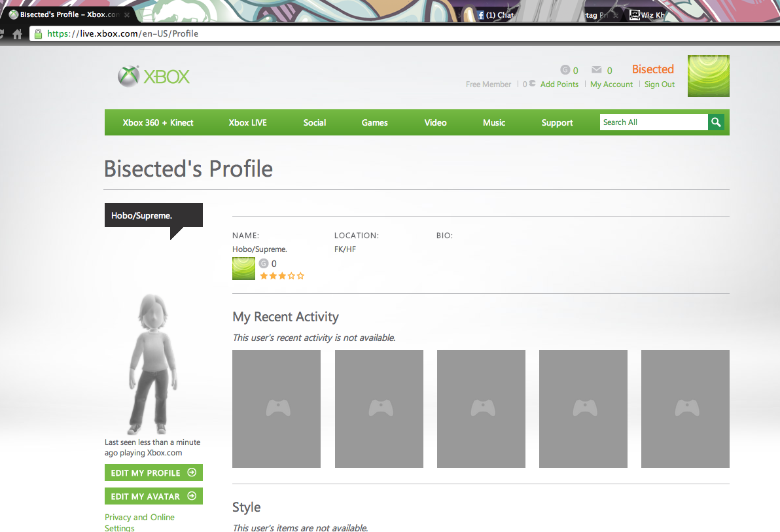The image size is (780, 532).
Task: Click the EDIT MY AVATAR button
Action: 154,496
